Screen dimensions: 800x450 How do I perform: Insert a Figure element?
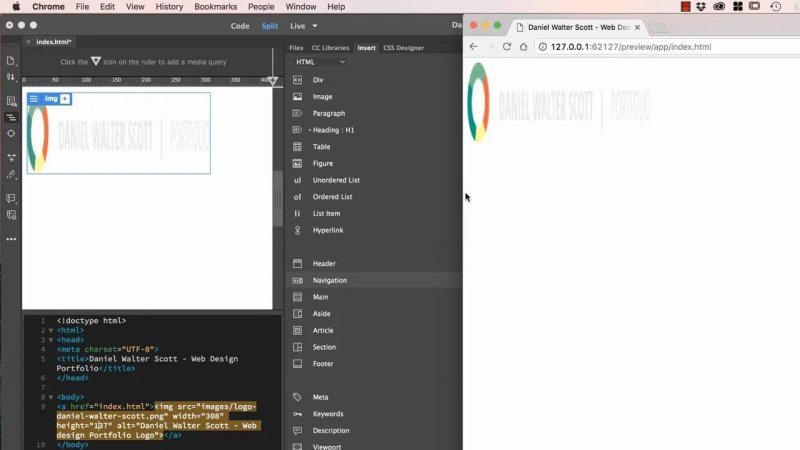tap(322, 164)
